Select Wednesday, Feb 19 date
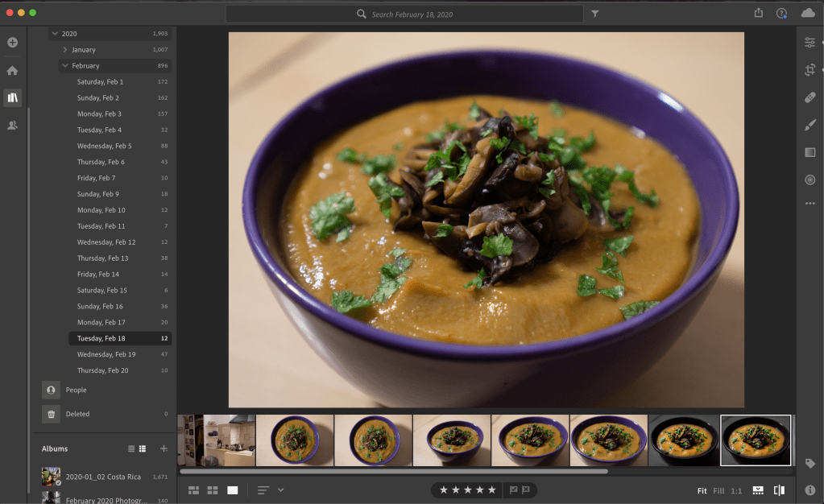The height and width of the screenshot is (504, 824). point(106,354)
